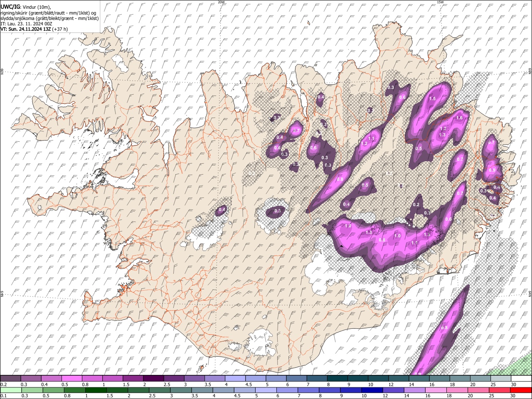Click the 'slydda/snjókoma (grátt/bleikt/grænt' description line

(x=49, y=18)
